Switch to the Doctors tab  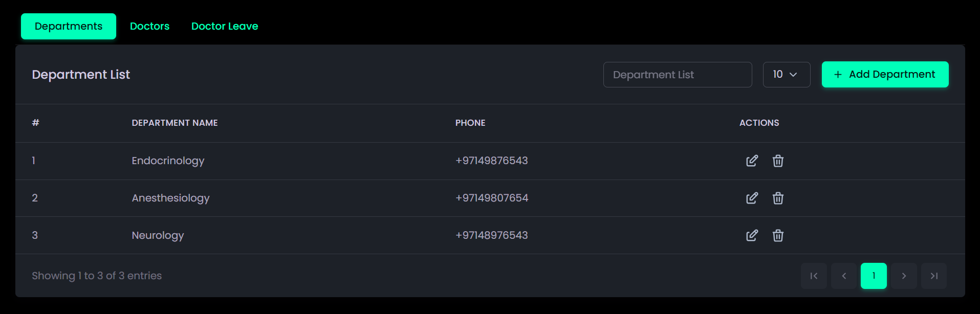click(x=149, y=26)
